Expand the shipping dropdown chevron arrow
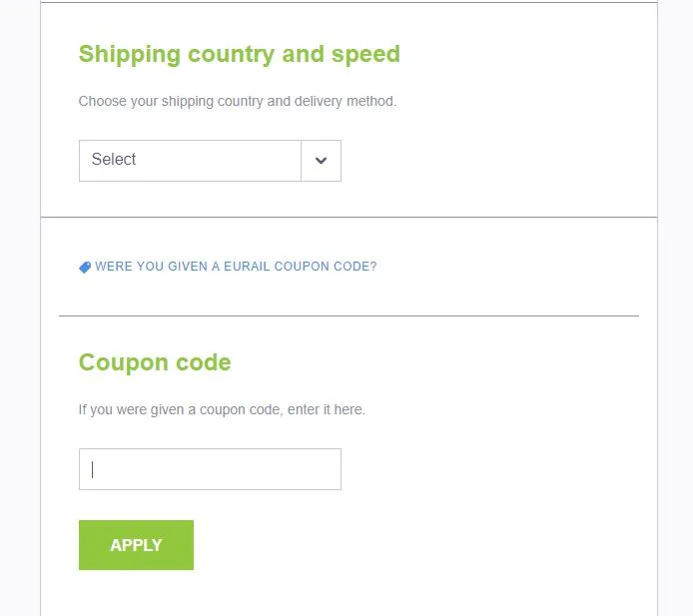Screen dimensions: 693x616 [x=321, y=161]
